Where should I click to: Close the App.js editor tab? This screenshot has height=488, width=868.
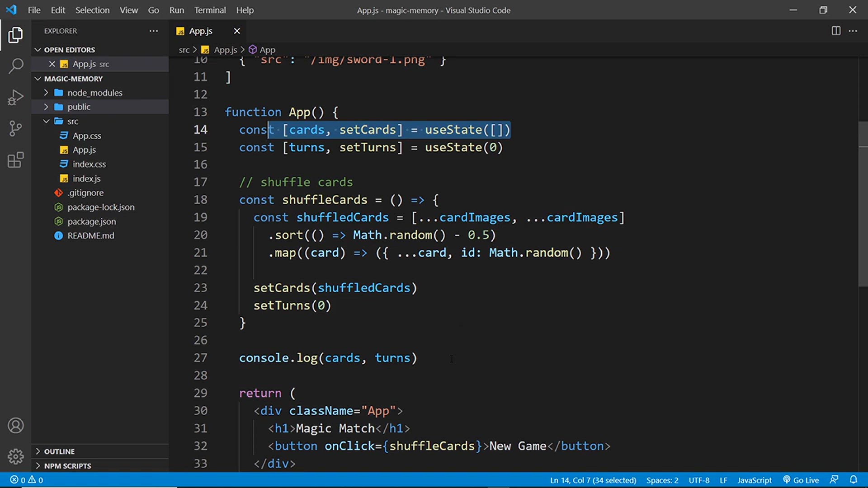[x=237, y=31]
